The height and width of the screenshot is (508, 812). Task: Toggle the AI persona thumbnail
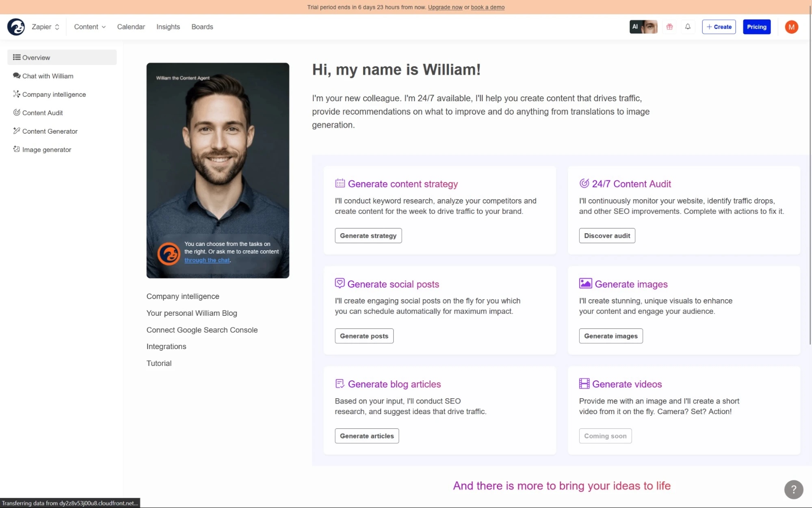[643, 27]
